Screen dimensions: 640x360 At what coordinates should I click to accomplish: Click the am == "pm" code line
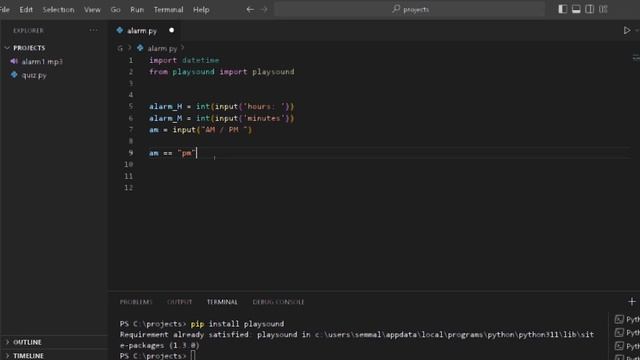(173, 153)
